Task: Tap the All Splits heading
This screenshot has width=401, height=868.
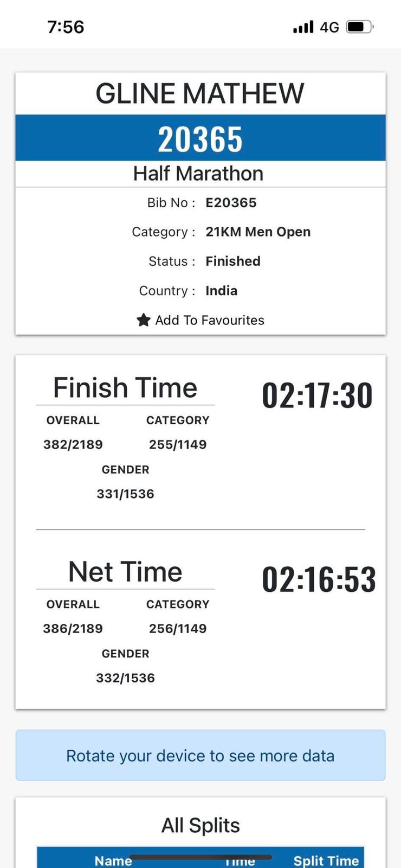Action: coord(200,826)
